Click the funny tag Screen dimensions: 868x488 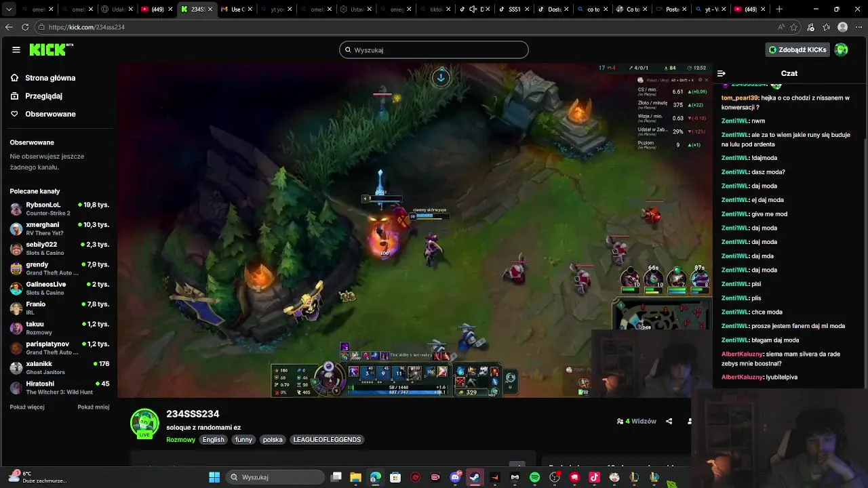click(243, 440)
